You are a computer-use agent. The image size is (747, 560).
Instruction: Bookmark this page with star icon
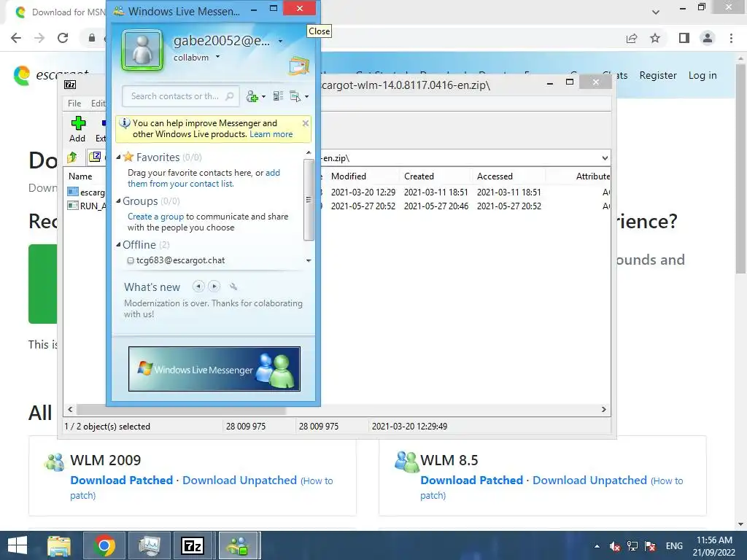click(655, 38)
